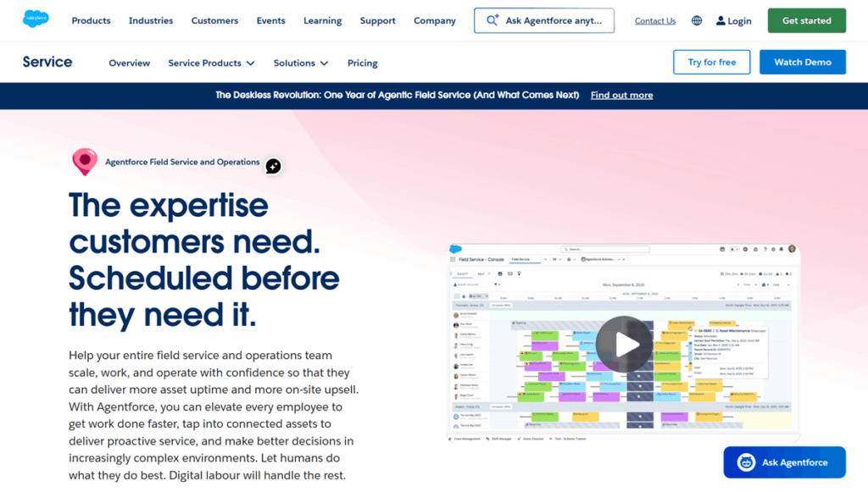This screenshot has height=492, width=868.
Task: Open the Support menu
Action: point(377,20)
